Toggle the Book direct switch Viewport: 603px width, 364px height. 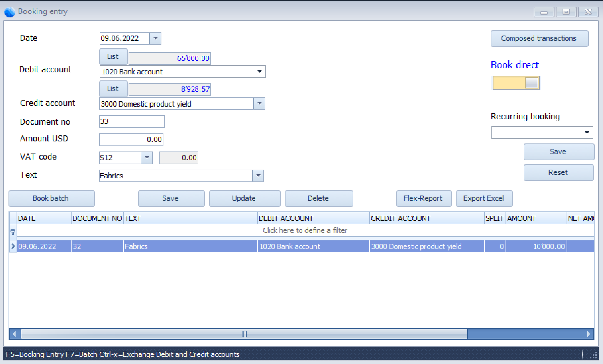click(516, 83)
